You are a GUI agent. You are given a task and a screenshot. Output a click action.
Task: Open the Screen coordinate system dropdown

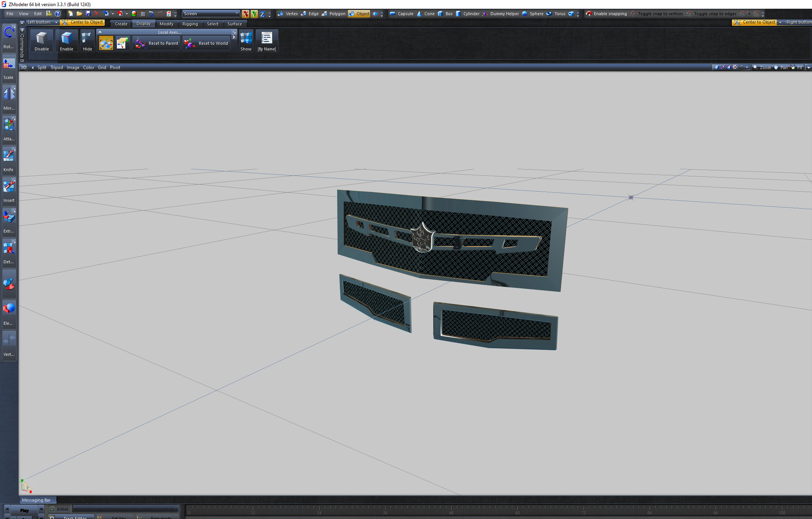coord(211,14)
